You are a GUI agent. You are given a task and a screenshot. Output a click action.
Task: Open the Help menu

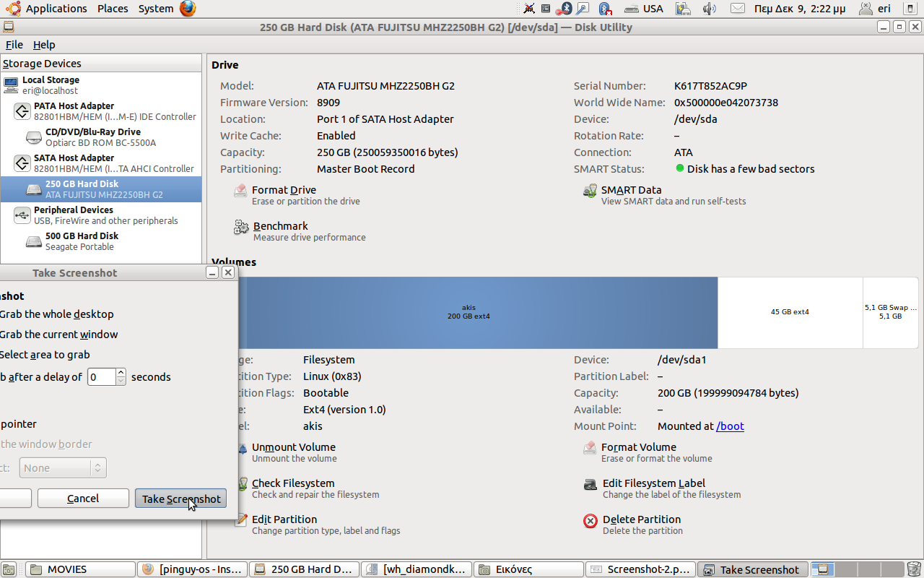[44, 45]
